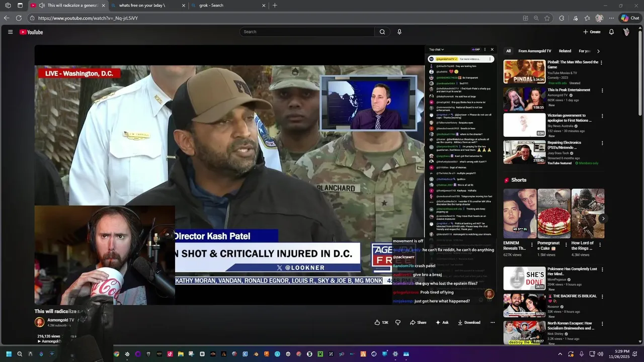Open Windows taskbar search
644x362 pixels.
[20, 354]
